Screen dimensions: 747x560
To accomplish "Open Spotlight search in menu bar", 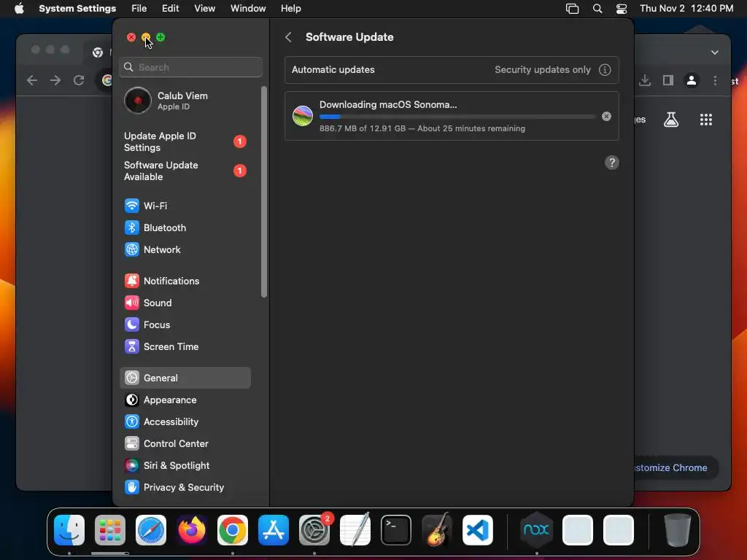I will click(x=597, y=9).
